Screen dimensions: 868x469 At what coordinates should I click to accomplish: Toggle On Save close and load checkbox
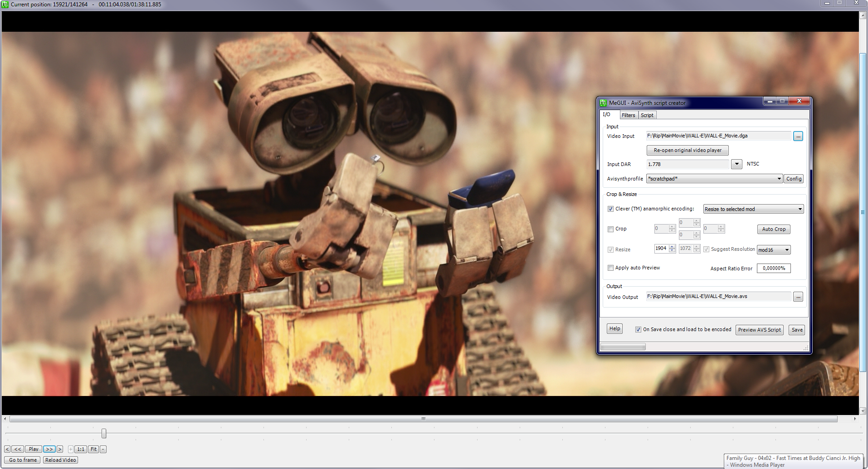point(638,330)
